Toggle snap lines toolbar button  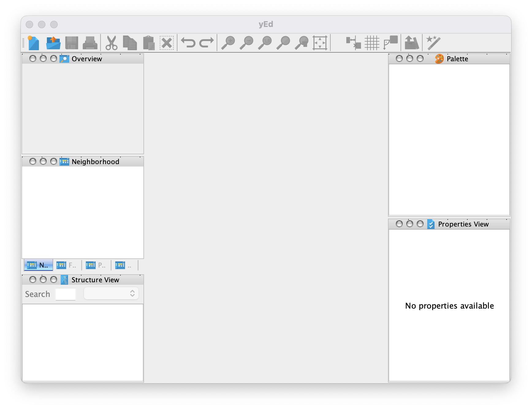click(x=353, y=43)
